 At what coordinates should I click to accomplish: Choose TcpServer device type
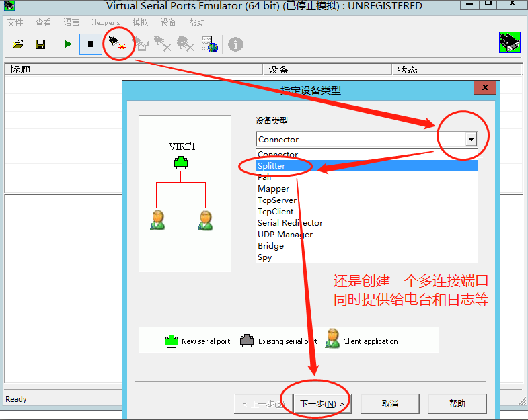pyautogui.click(x=367, y=200)
